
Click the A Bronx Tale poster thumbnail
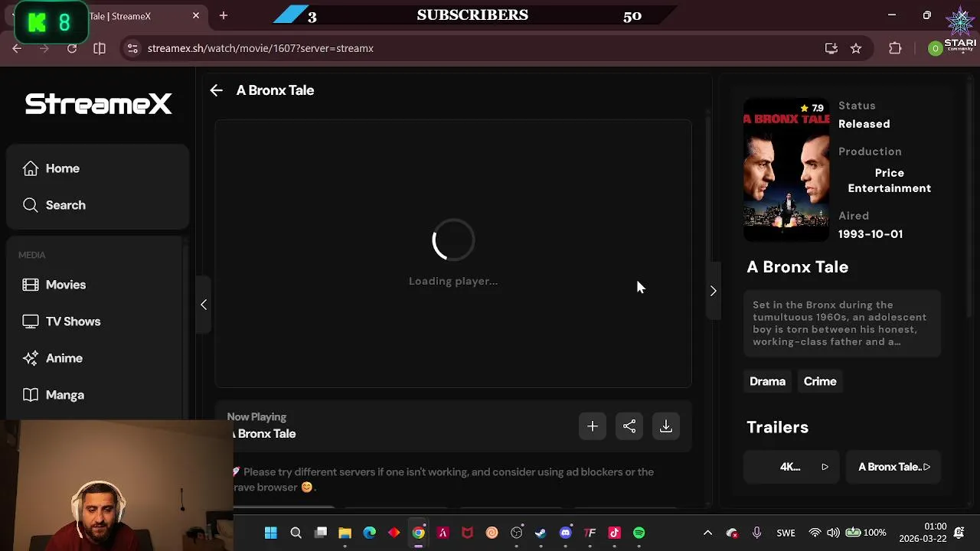(786, 170)
